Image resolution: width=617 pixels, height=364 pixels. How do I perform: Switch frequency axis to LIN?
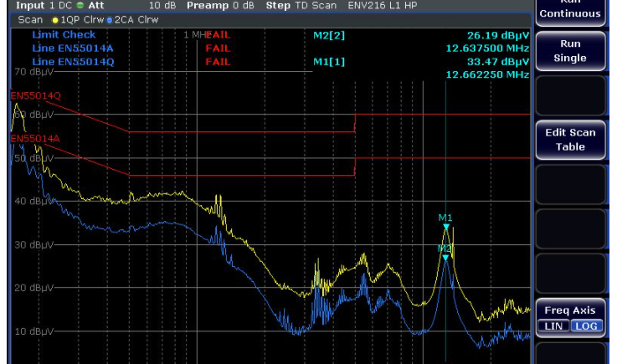pos(553,326)
